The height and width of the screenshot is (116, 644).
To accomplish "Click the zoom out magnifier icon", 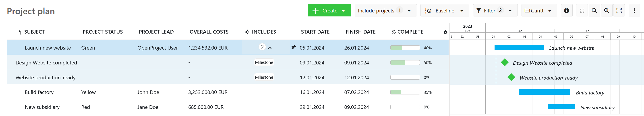I will click(594, 10).
